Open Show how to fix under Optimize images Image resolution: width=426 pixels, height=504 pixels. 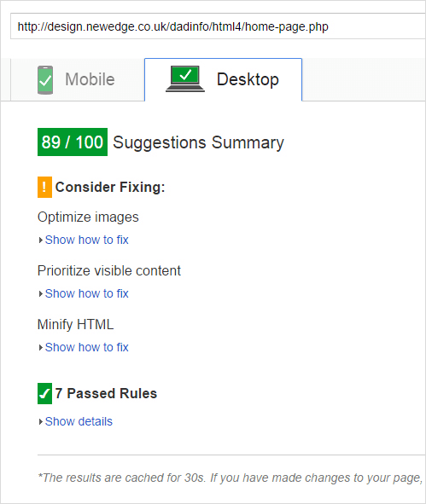point(86,240)
